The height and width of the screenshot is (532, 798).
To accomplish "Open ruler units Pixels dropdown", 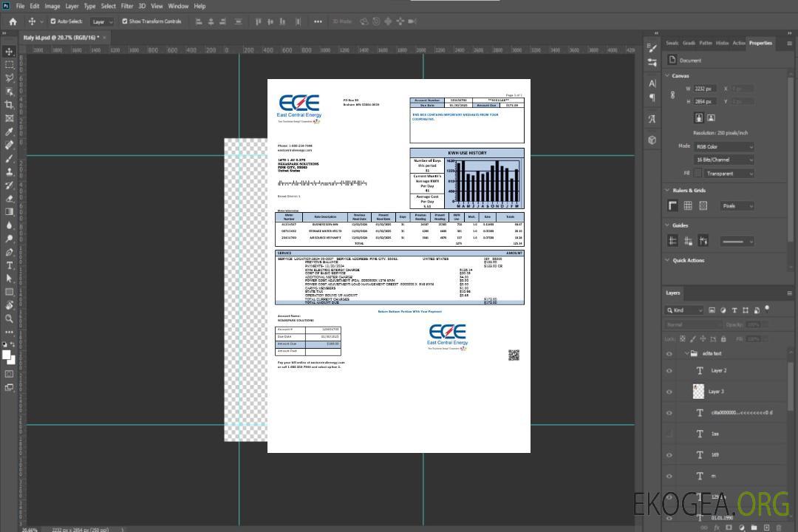I will click(x=737, y=205).
